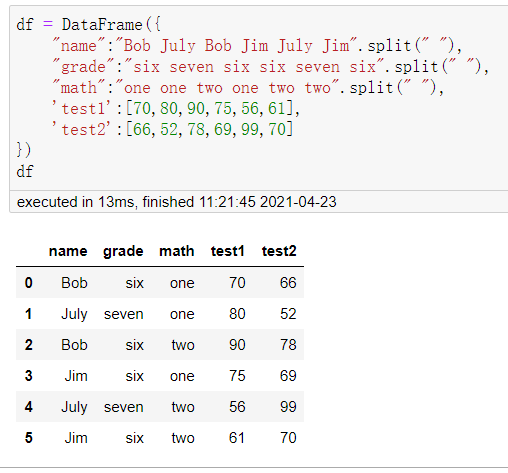Click the "name" key code line
508x473 pixels.
point(257,45)
